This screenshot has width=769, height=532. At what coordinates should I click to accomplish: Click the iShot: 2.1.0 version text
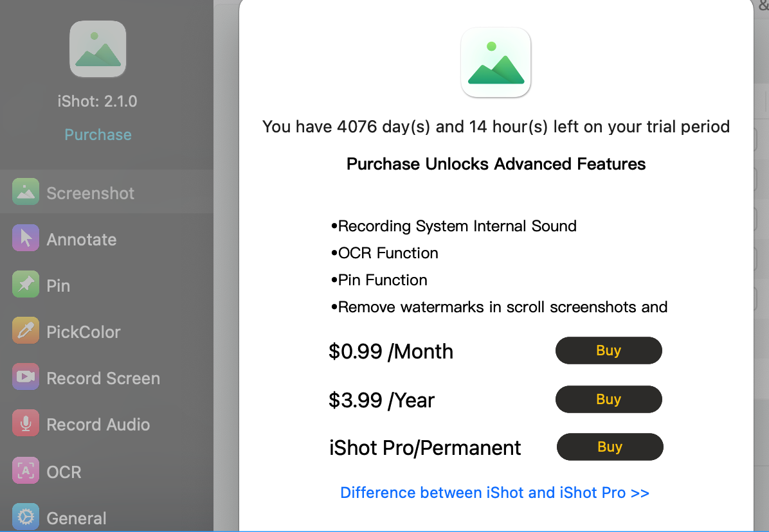98,101
